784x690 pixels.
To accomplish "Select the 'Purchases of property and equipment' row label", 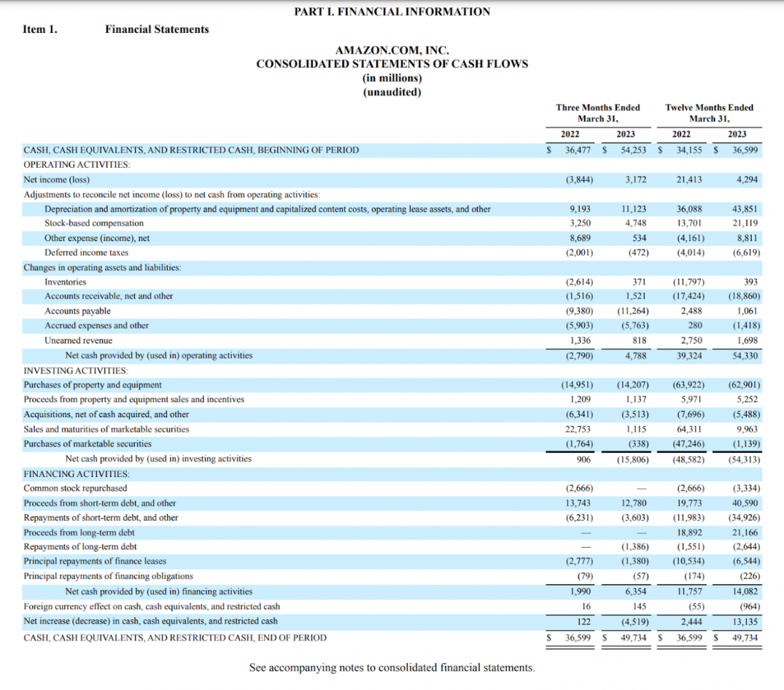I will tap(93, 385).
